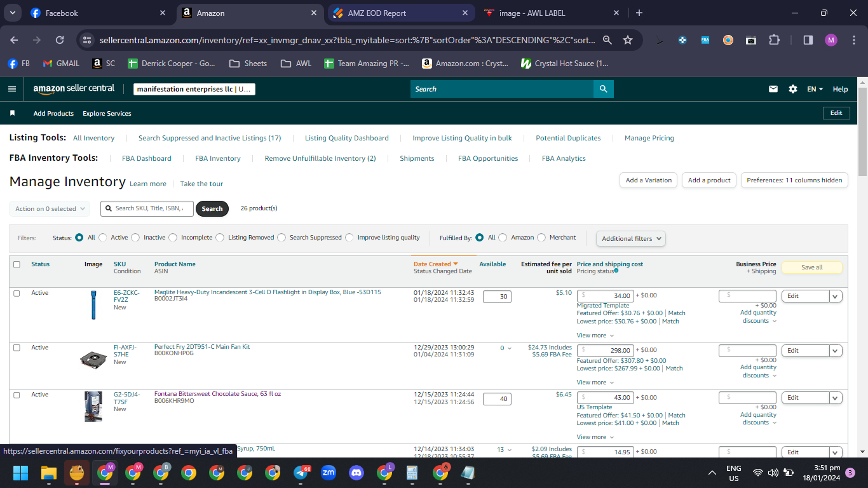
Task: Expand View more under Fontana Chocolate Sauce price
Action: tap(595, 437)
